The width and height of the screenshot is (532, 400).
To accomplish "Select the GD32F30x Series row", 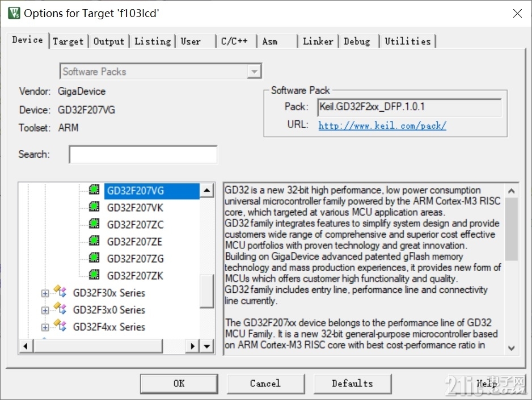I will tap(109, 293).
